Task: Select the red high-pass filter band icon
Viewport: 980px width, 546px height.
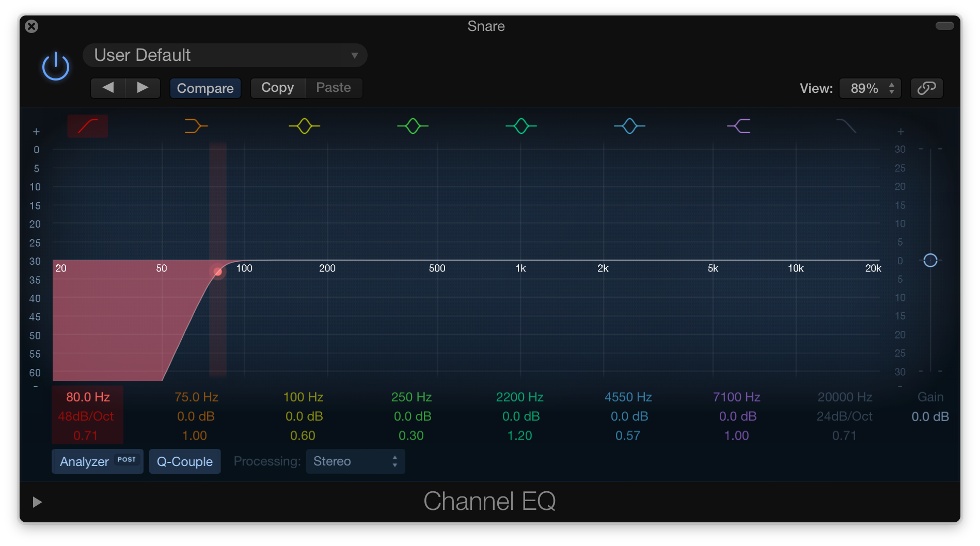Action: click(87, 125)
